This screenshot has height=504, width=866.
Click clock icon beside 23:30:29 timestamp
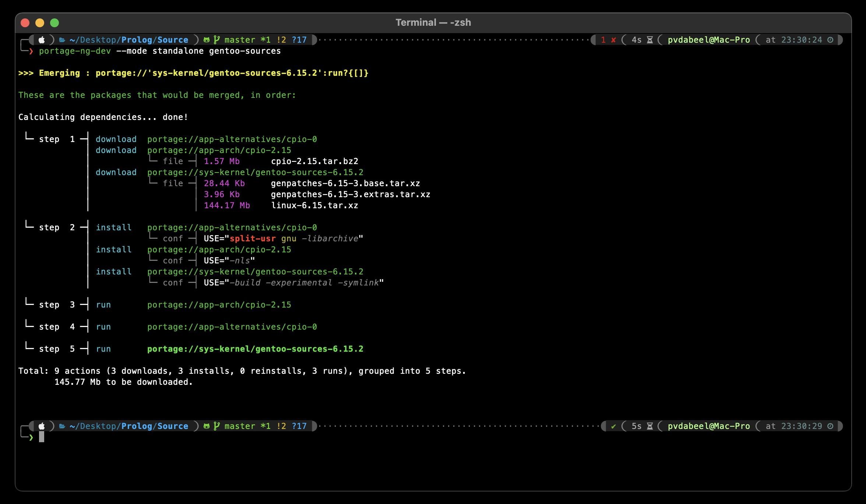tap(830, 426)
